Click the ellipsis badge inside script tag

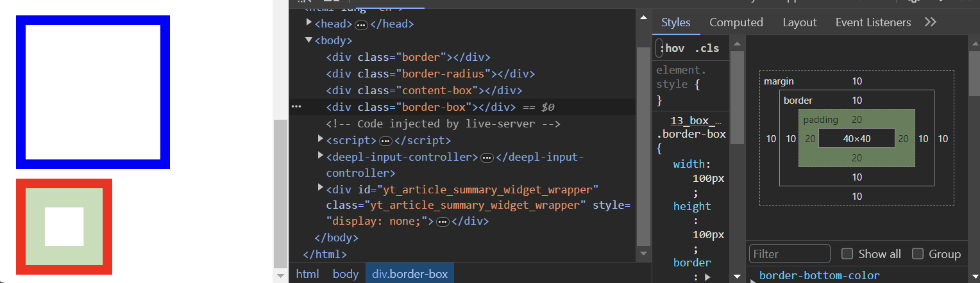[x=385, y=141]
